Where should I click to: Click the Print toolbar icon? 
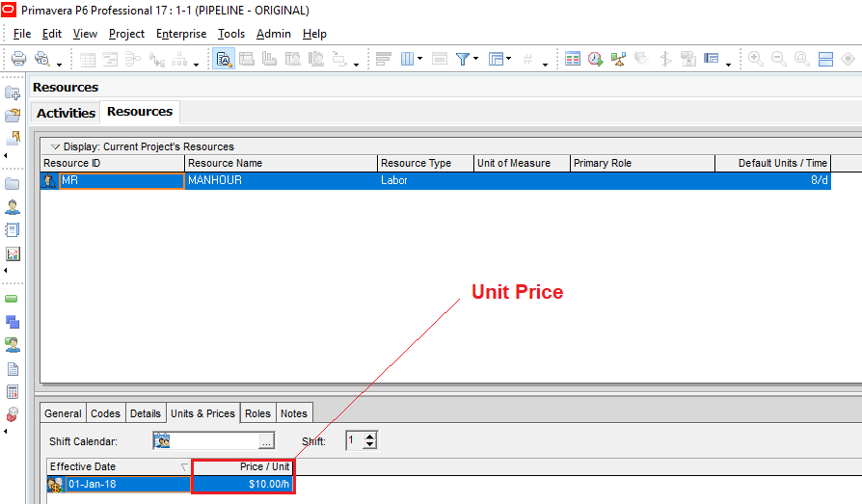click(18, 58)
